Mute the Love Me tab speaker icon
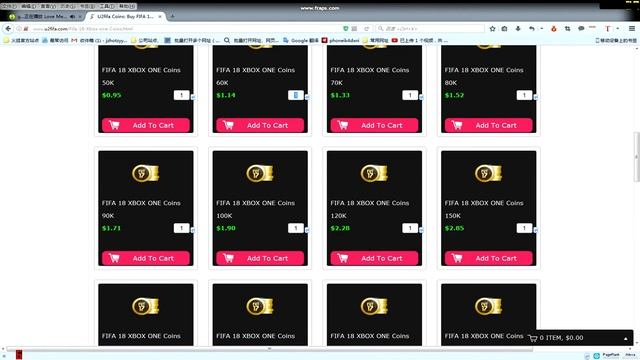The width and height of the screenshot is (640, 360). 72,17
